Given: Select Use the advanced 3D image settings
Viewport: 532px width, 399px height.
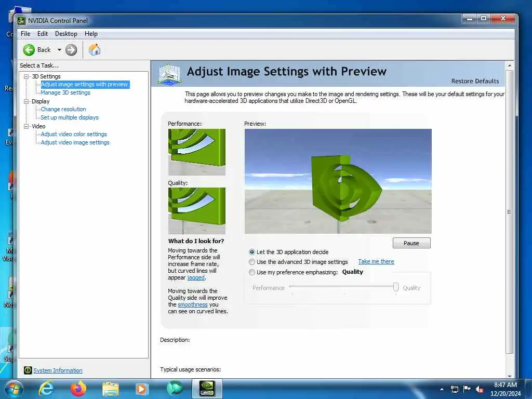Looking at the screenshot, I should tap(252, 262).
